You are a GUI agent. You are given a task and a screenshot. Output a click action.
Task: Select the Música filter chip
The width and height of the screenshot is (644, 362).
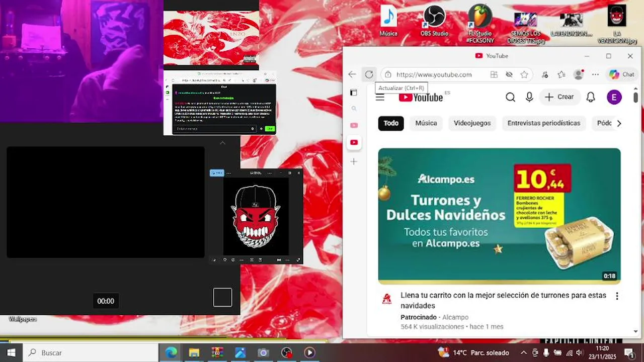click(x=426, y=123)
